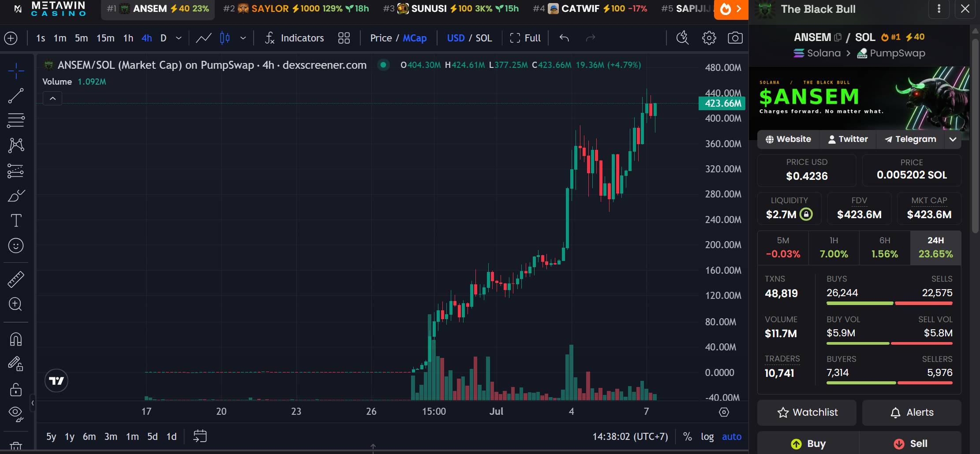Copy the ANSEM token address
Viewport: 980px width, 454px height.
tap(838, 37)
